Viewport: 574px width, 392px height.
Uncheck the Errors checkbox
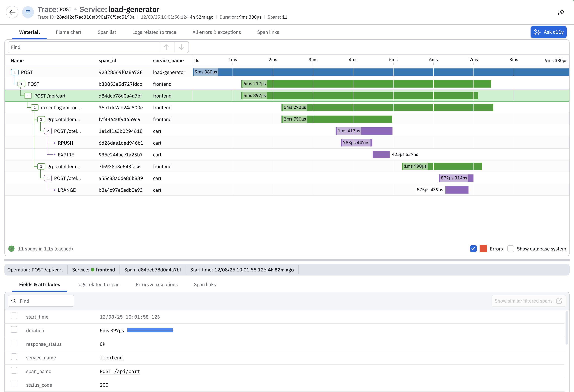coord(473,249)
